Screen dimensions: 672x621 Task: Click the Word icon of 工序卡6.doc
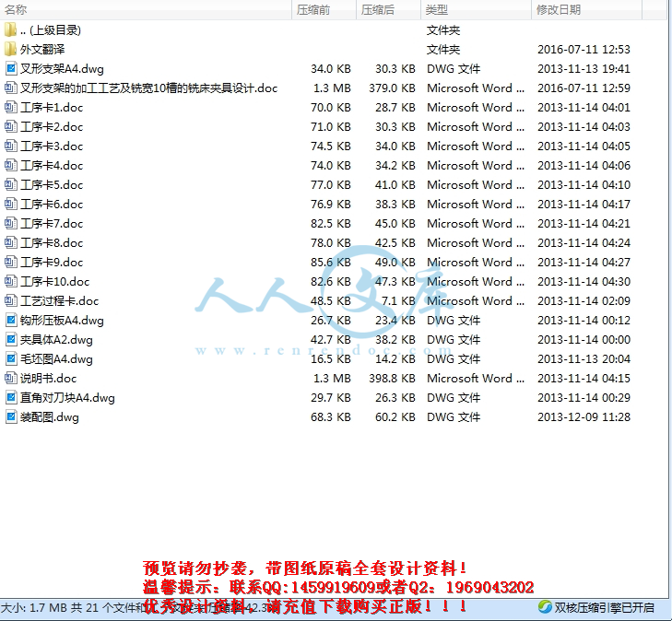(x=11, y=204)
